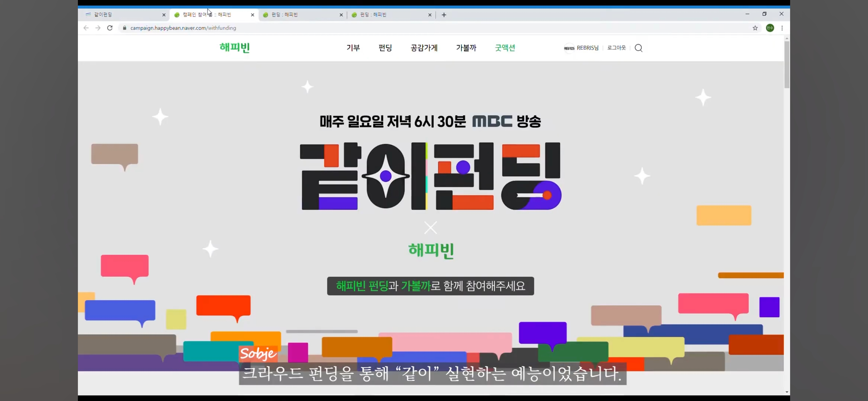Open the green Chrome profile avatar
The height and width of the screenshot is (401, 868).
770,28
